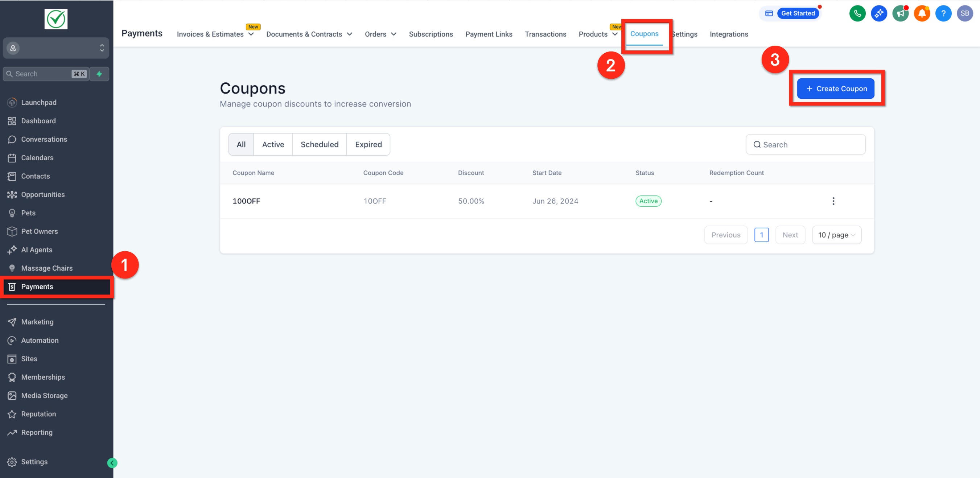The image size is (980, 478).
Task: Click the Create Coupon button
Action: [835, 88]
